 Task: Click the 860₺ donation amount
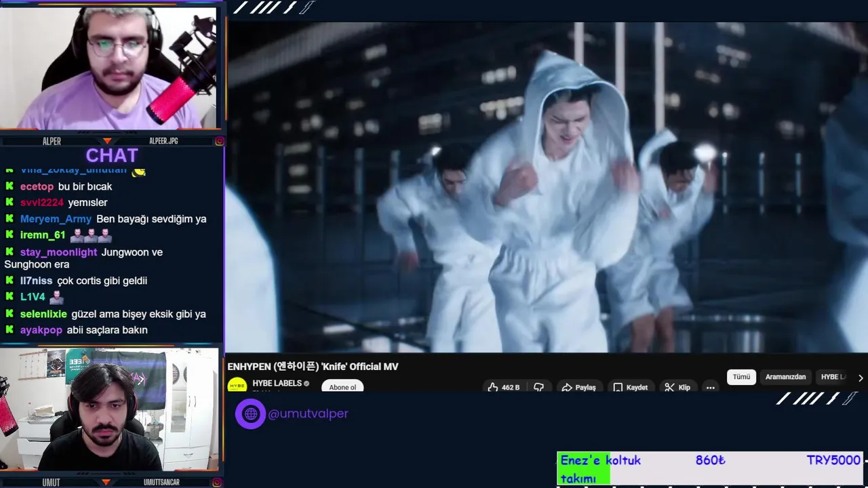710,460
